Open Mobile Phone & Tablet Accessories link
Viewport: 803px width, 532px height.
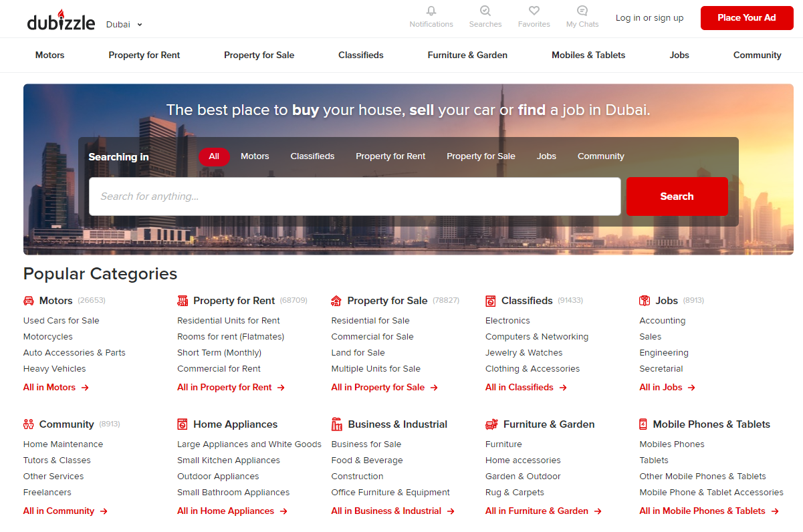(x=711, y=493)
